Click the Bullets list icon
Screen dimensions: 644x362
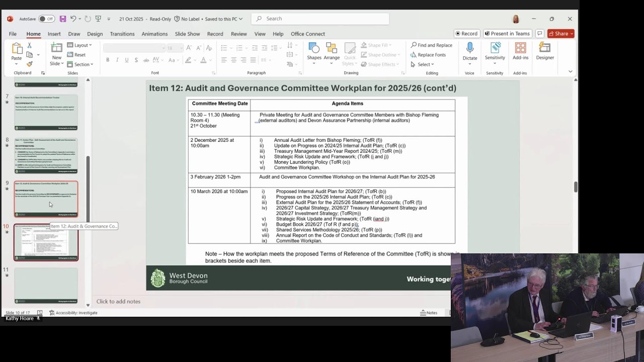[224, 48]
